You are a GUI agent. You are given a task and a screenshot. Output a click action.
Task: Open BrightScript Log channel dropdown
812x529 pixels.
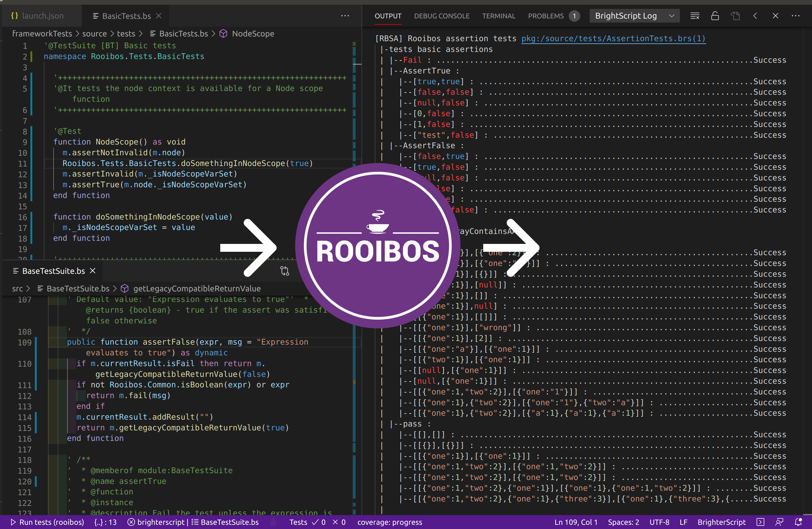[x=634, y=16]
